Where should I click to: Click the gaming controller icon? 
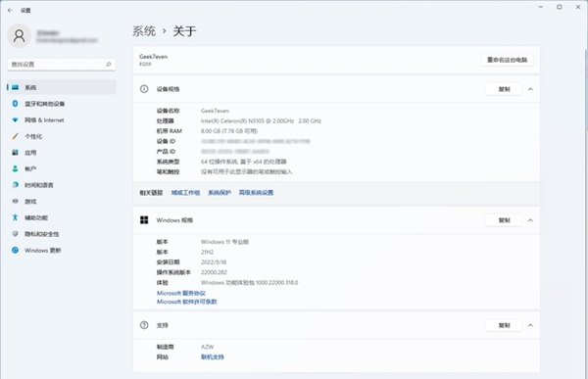point(15,201)
